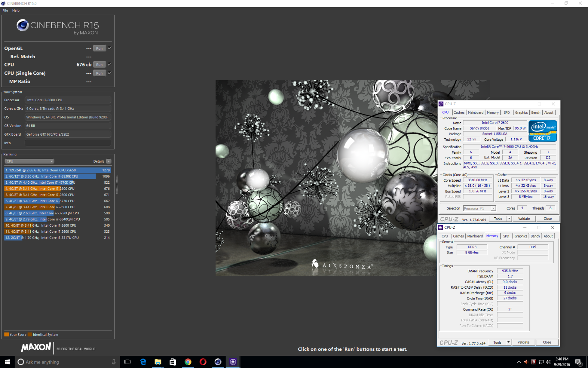
Task: Switch to Caches tab in upper CPU-Z
Action: [459, 112]
